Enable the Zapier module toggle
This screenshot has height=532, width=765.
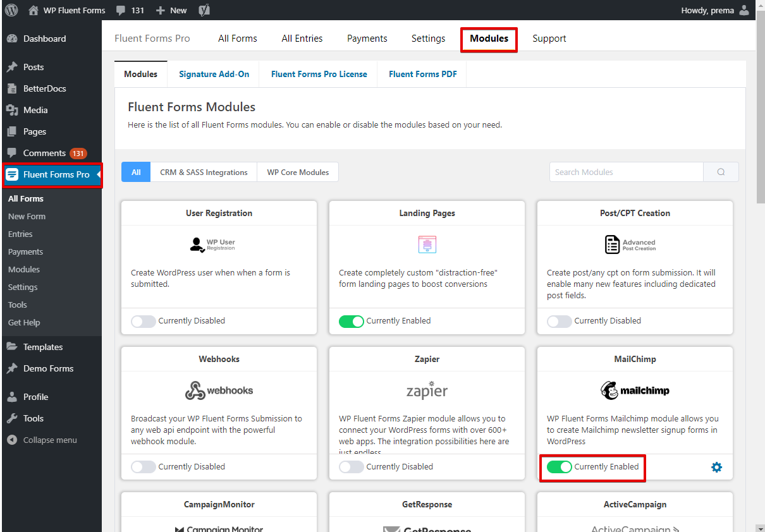351,467
